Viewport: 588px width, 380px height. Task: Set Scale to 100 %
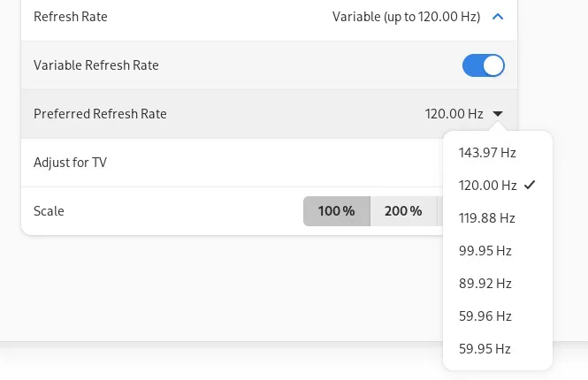pos(336,211)
